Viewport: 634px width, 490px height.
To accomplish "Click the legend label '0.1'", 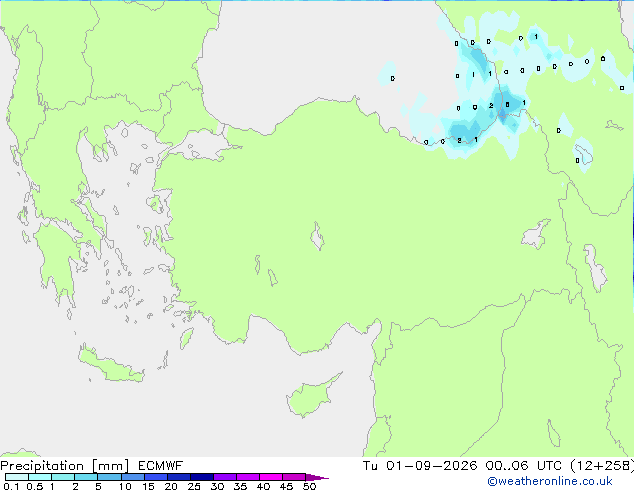I will (11, 486).
